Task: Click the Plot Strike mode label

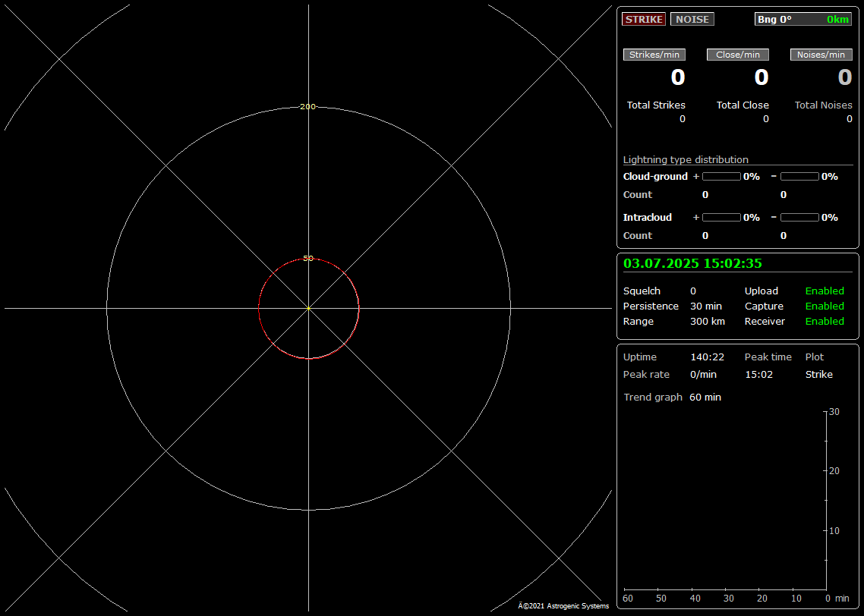Action: click(818, 374)
